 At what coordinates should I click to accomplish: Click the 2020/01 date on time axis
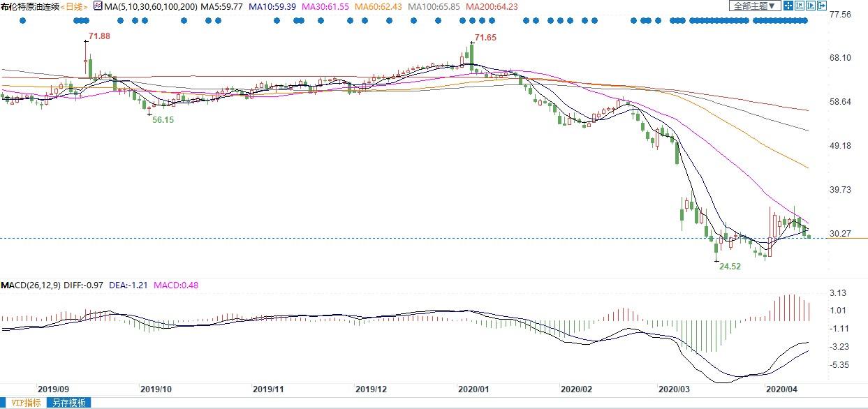[x=472, y=389]
